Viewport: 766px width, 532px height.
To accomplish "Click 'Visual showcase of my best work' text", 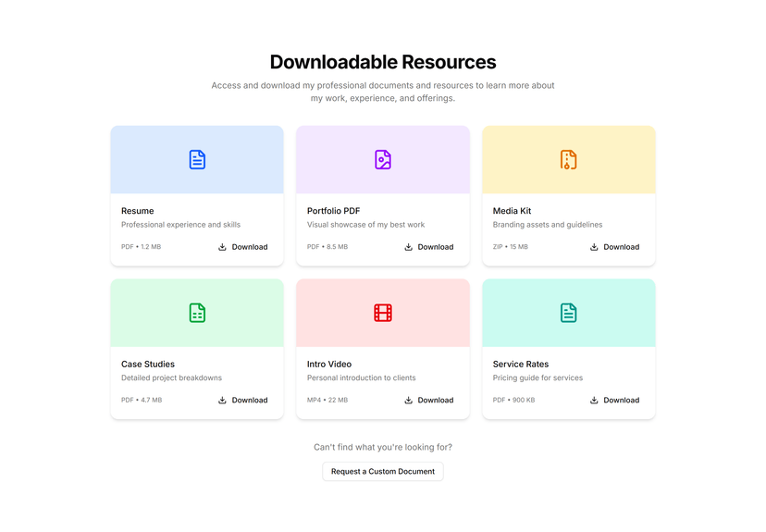I will click(x=365, y=225).
